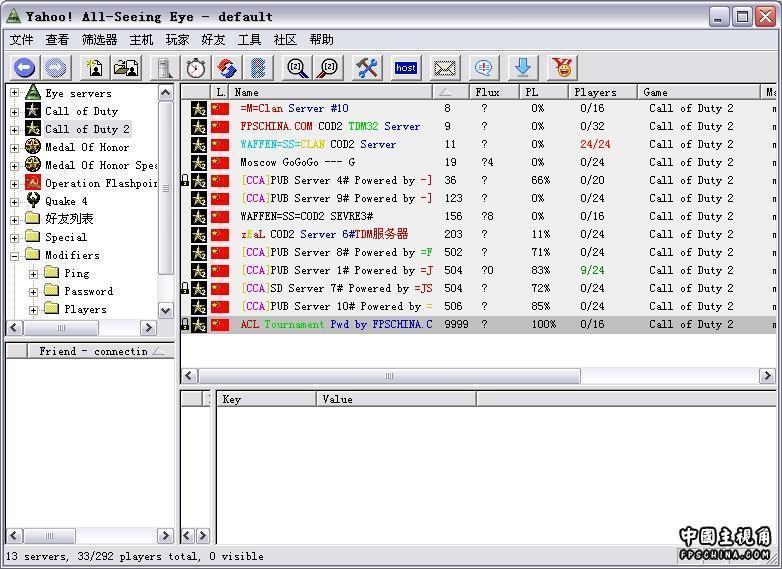Open the 帮助 menu
Viewport: 782px width, 569px height.
tap(321, 39)
